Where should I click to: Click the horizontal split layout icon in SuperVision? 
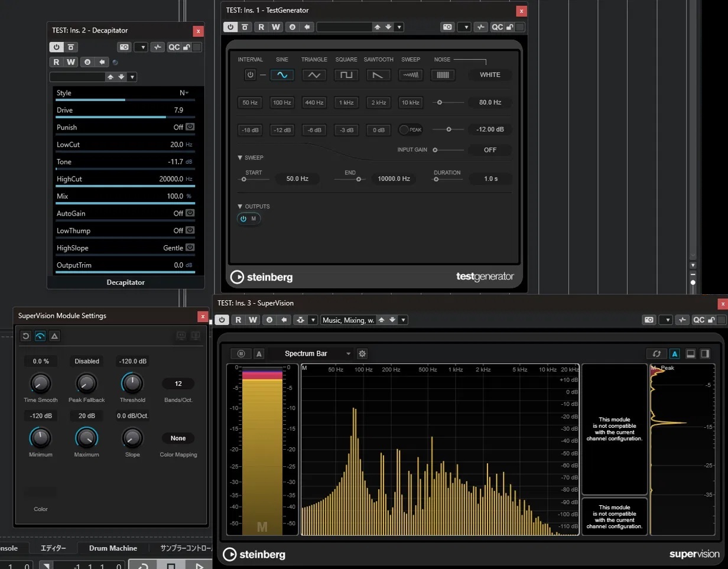(690, 354)
